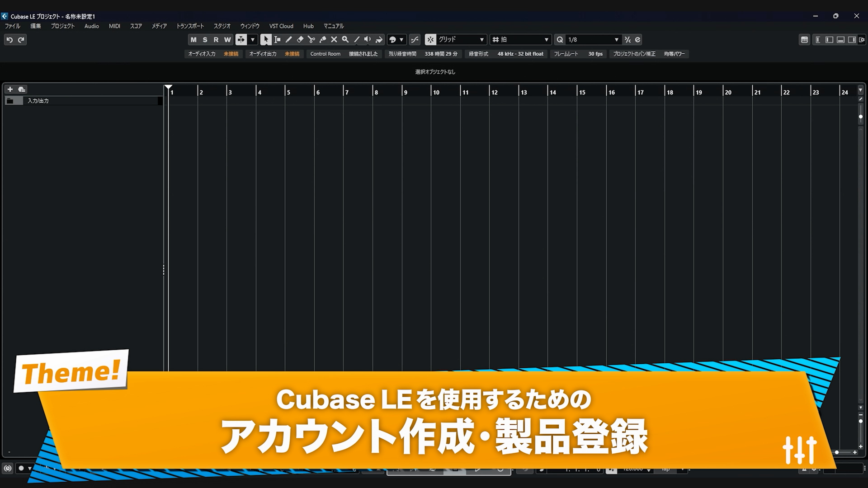Open the 編集 menu

click(x=36, y=26)
